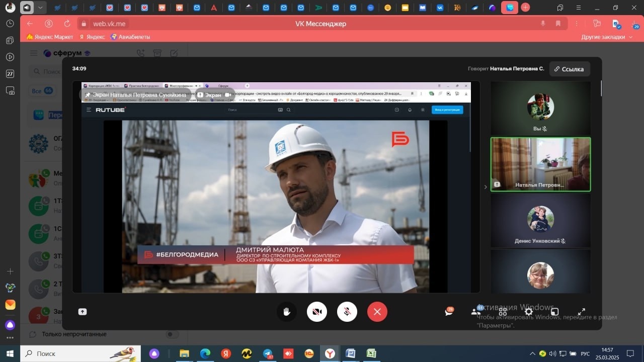Raise hand in the video call
The height and width of the screenshot is (362, 644).
(x=287, y=312)
